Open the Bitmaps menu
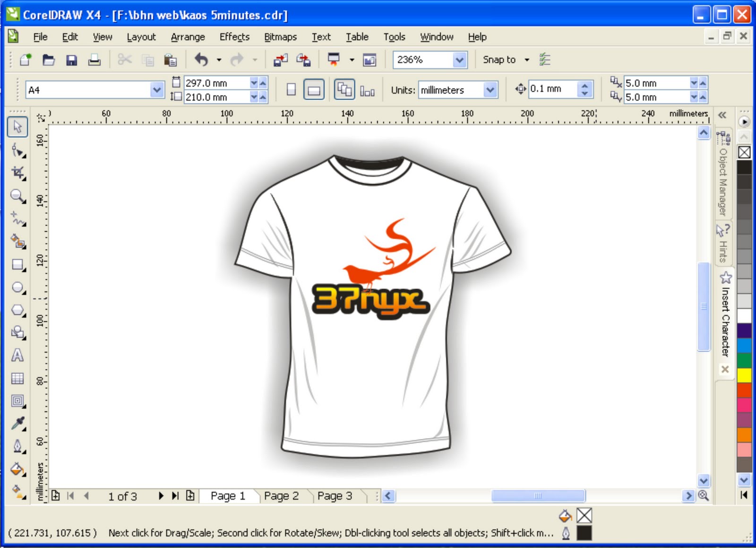This screenshot has height=548, width=756. 280,37
